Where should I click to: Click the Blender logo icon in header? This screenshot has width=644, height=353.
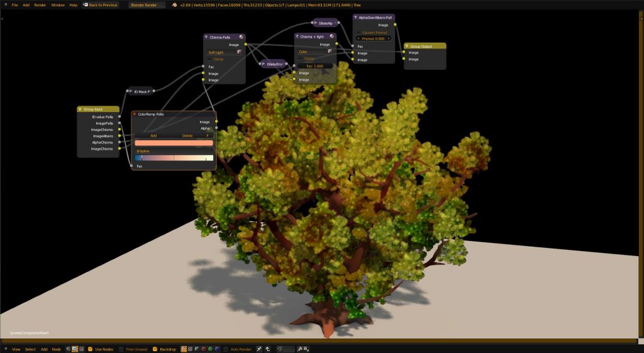pos(174,4)
